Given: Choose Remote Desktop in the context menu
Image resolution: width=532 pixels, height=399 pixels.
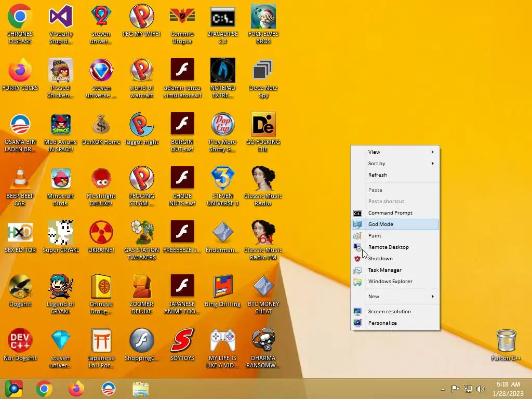Looking at the screenshot, I should tap(395, 247).
